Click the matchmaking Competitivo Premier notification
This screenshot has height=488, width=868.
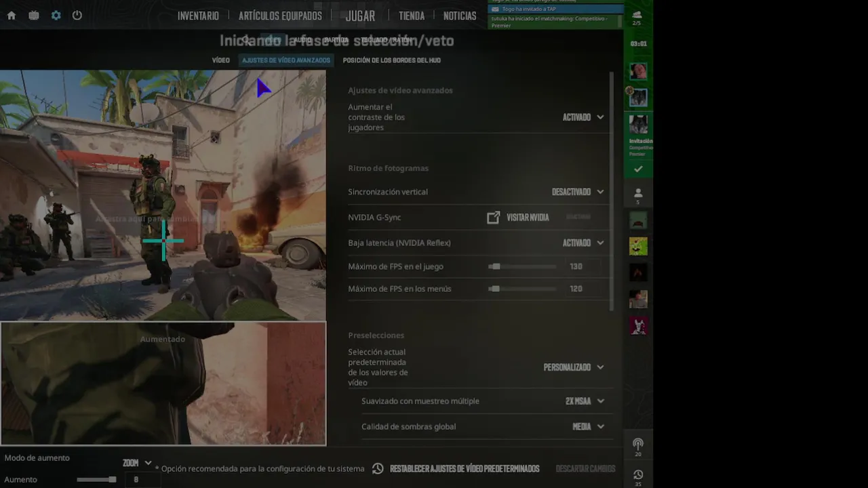pos(554,22)
